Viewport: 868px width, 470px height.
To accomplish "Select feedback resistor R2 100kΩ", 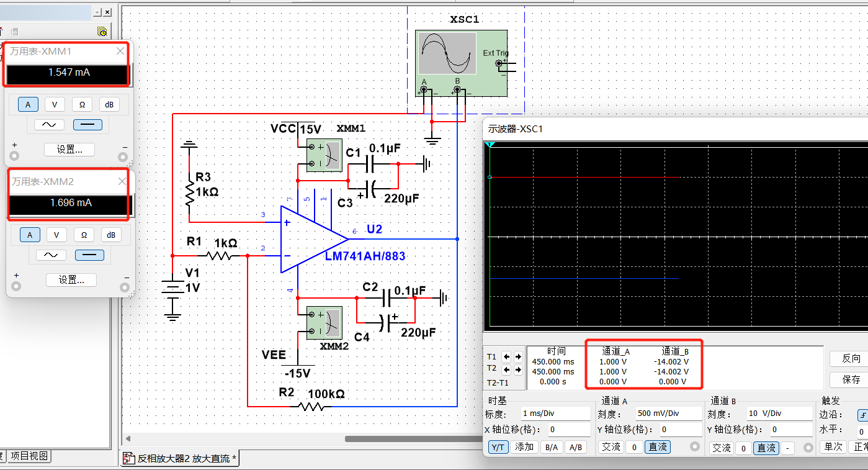I will (x=312, y=406).
